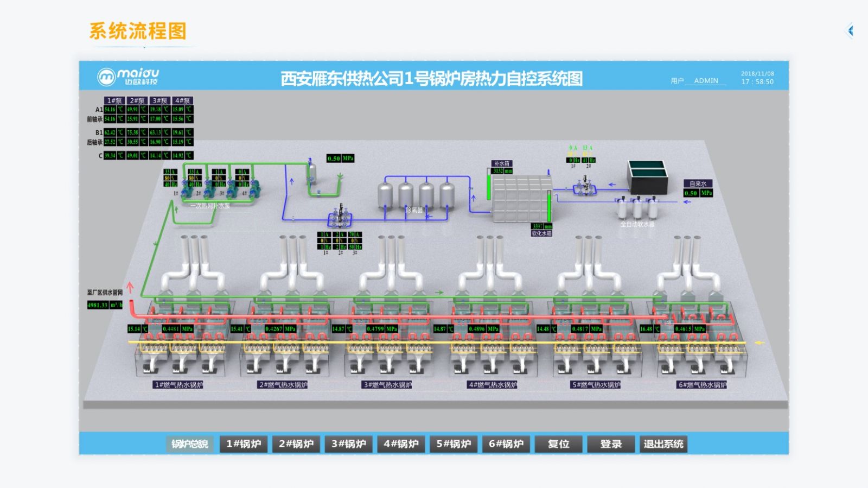Open the 锅炉总貌 overview tab

tap(190, 444)
